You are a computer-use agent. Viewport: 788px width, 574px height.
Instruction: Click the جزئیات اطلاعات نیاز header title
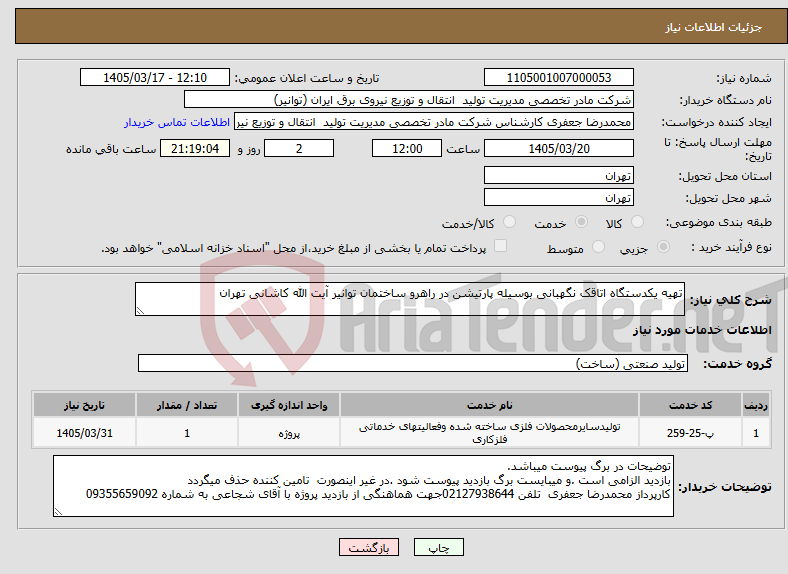pyautogui.click(x=714, y=27)
